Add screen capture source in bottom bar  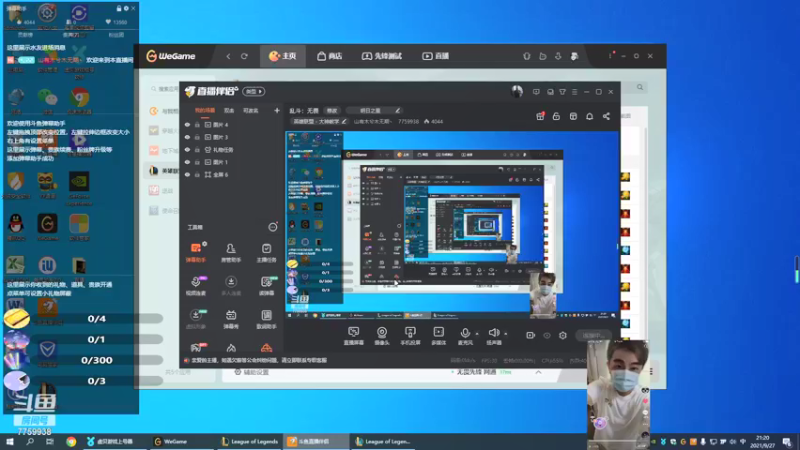pos(354,336)
